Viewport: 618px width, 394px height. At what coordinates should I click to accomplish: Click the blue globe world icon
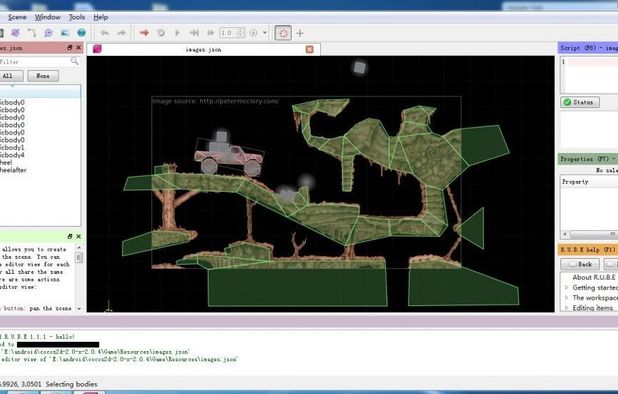pos(82,33)
